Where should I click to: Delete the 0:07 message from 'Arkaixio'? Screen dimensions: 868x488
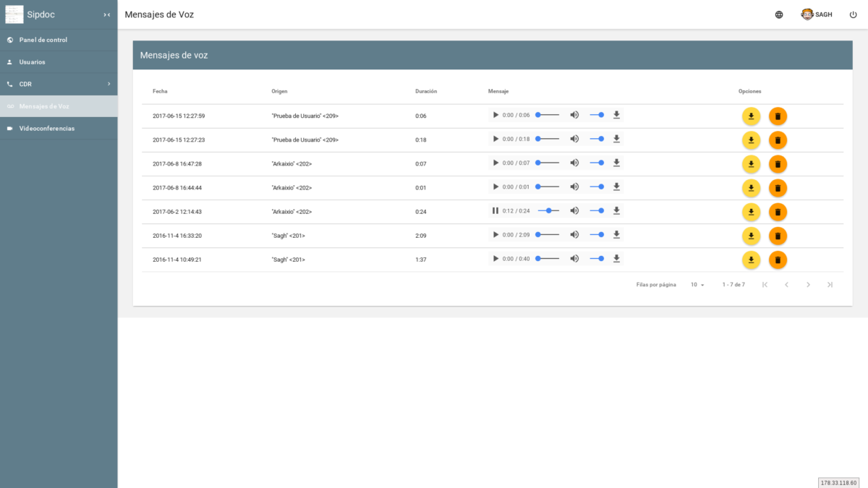point(778,164)
